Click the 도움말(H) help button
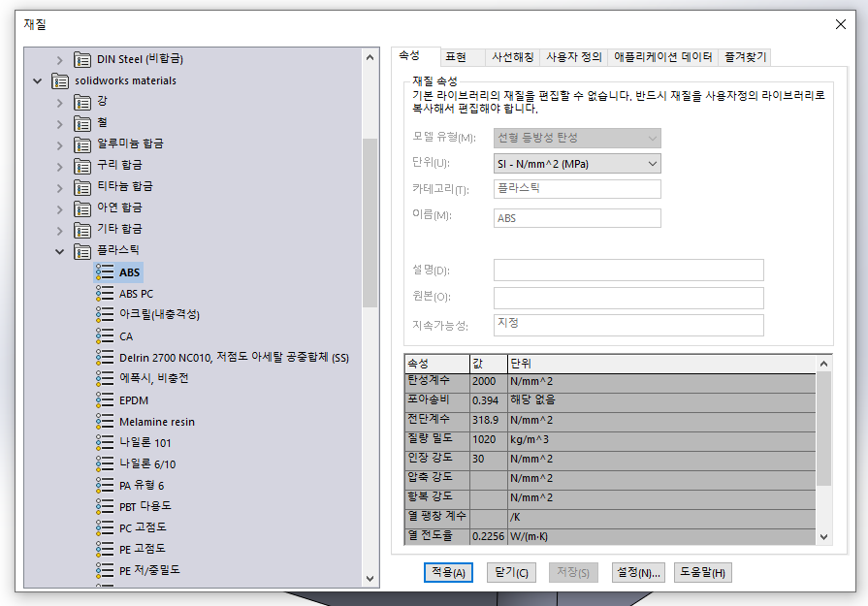 [700, 572]
